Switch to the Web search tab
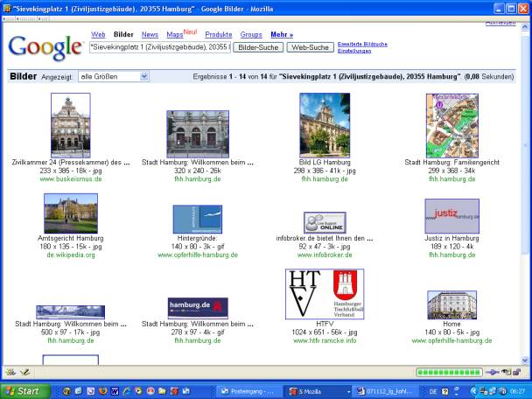Image resolution: width=532 pixels, height=399 pixels. 98,35
